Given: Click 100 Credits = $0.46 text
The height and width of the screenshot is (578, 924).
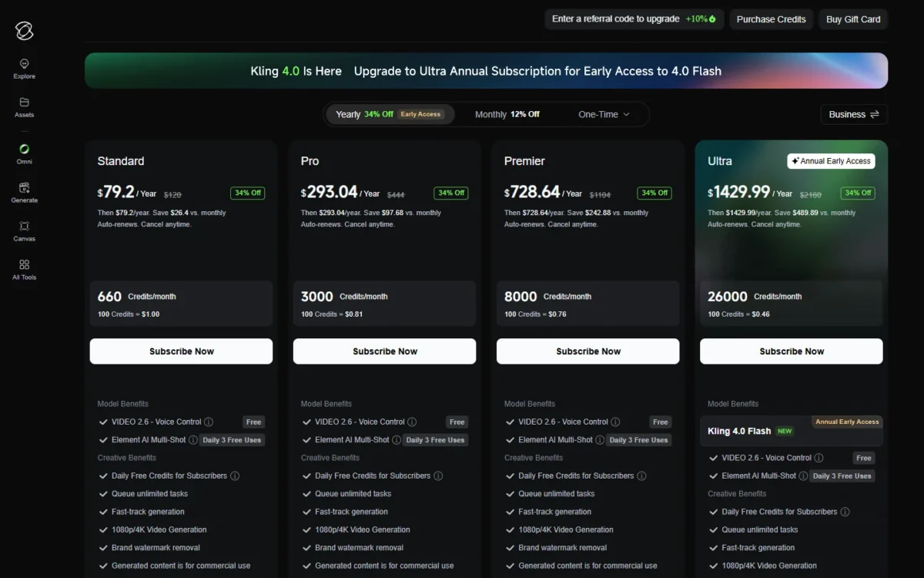Looking at the screenshot, I should click(x=738, y=314).
